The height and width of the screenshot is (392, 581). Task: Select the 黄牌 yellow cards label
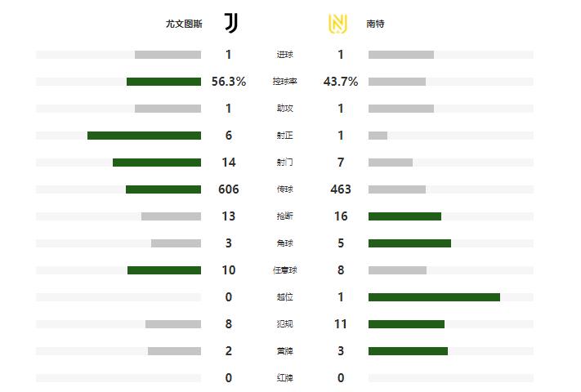284,351
